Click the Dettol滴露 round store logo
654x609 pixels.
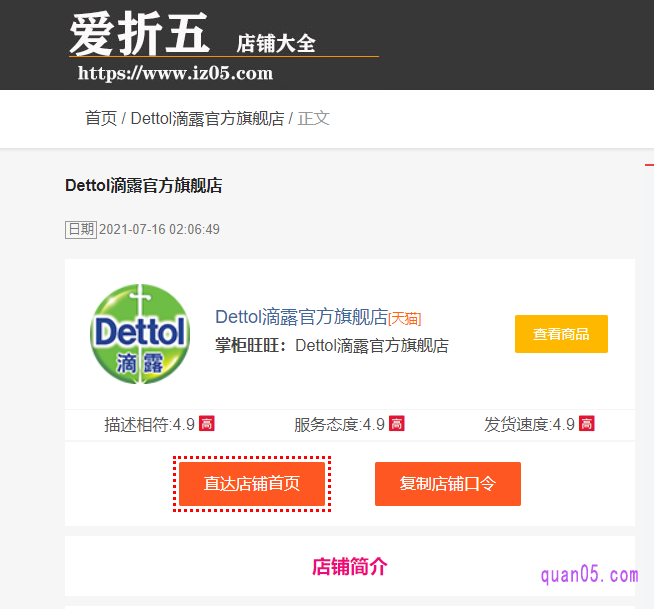click(x=140, y=334)
